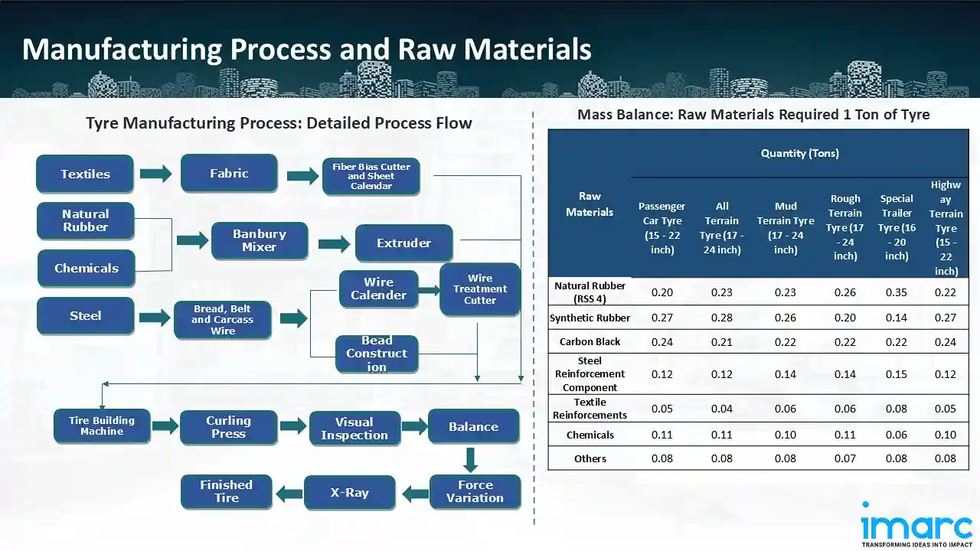Click the Tire Building Machine box
Screen dimensions: 980x551
(102, 426)
